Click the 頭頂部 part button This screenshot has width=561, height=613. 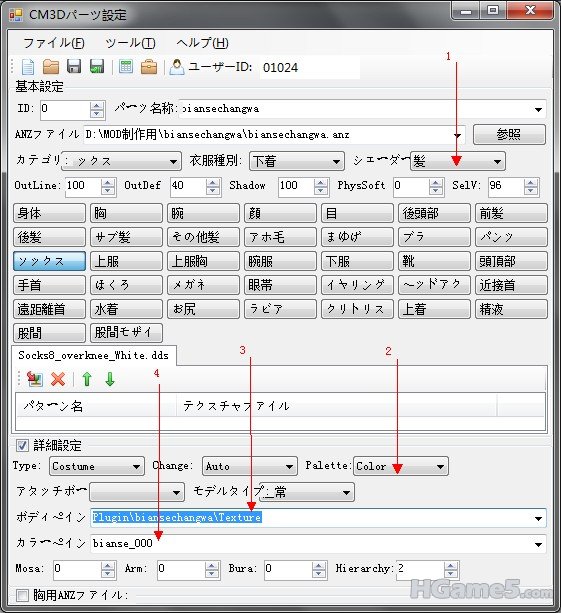511,261
